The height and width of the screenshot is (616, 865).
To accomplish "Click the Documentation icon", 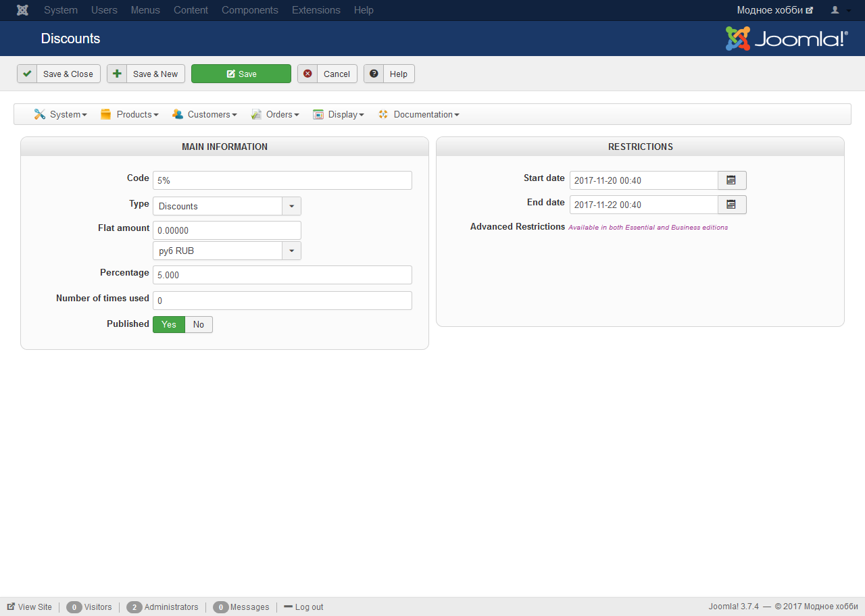I will 383,114.
